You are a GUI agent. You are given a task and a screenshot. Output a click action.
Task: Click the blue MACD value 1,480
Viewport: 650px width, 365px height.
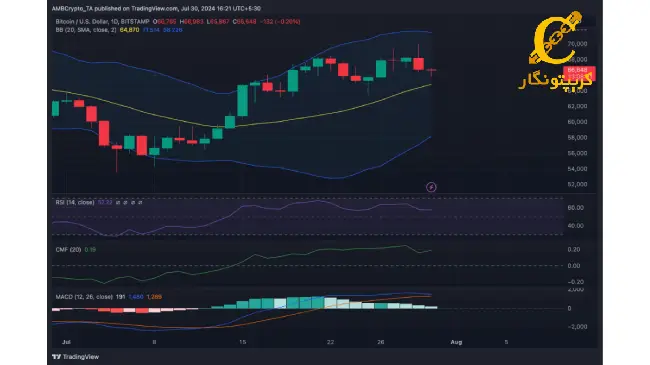[x=136, y=297]
